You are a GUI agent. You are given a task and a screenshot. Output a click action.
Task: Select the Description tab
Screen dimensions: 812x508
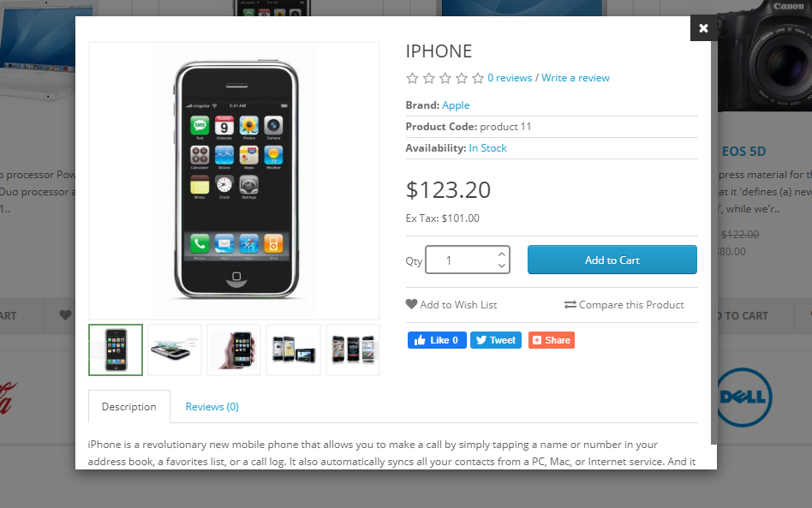(129, 407)
